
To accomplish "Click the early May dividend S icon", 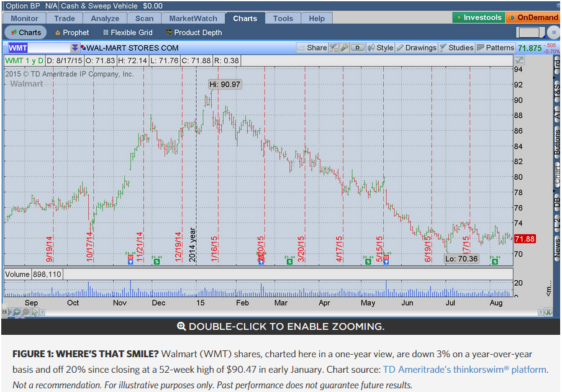I will point(368,262).
